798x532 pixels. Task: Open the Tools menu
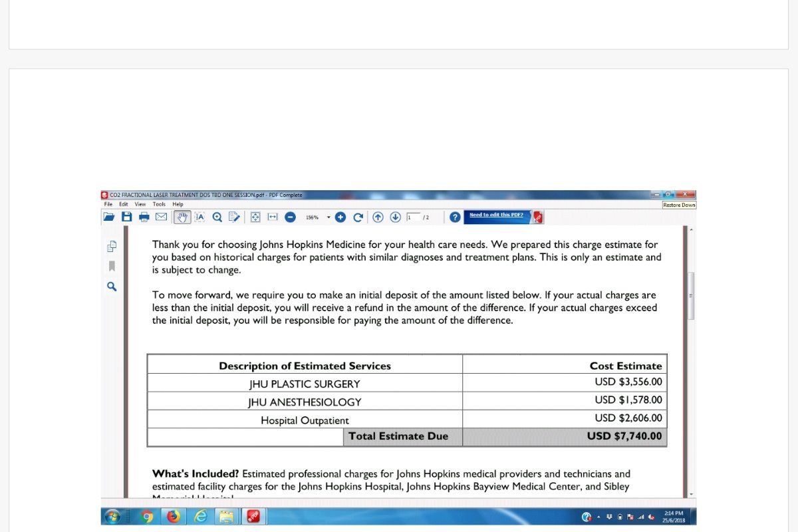[159, 204]
